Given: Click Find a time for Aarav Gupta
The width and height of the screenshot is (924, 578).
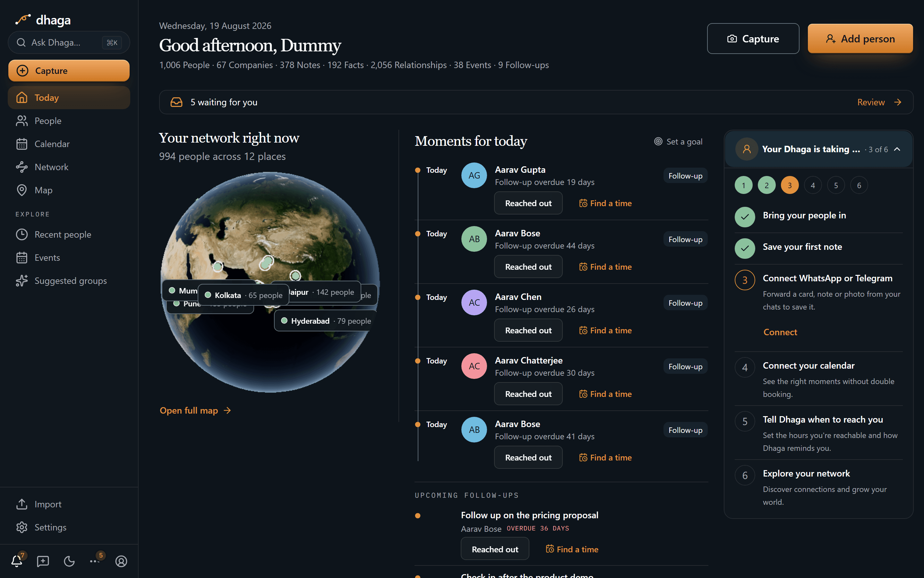Looking at the screenshot, I should [605, 203].
